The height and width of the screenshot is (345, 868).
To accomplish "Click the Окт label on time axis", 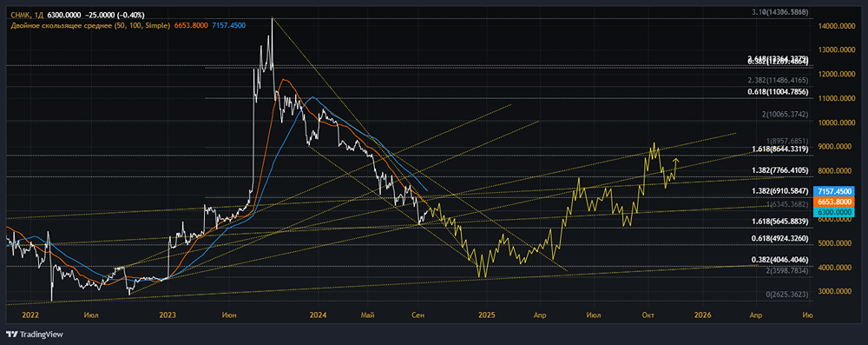I will tap(648, 315).
